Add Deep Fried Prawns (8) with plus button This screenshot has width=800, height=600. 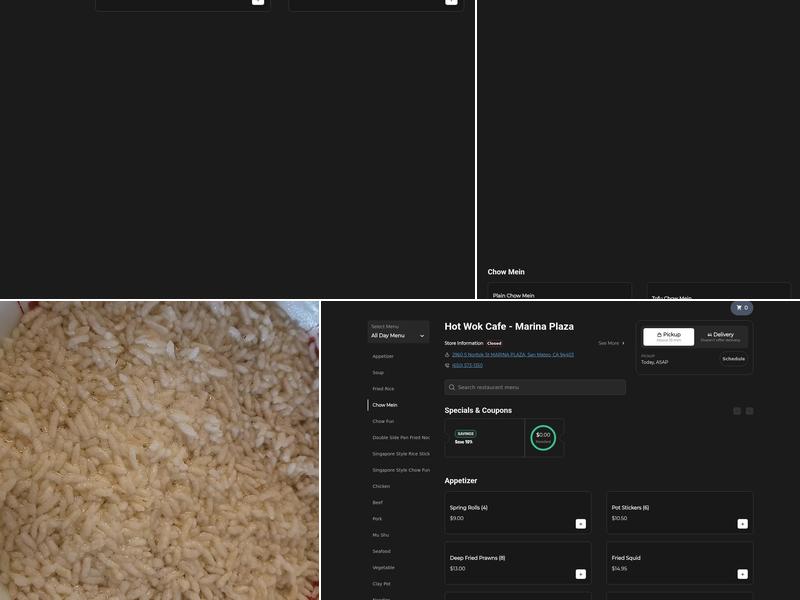point(580,574)
